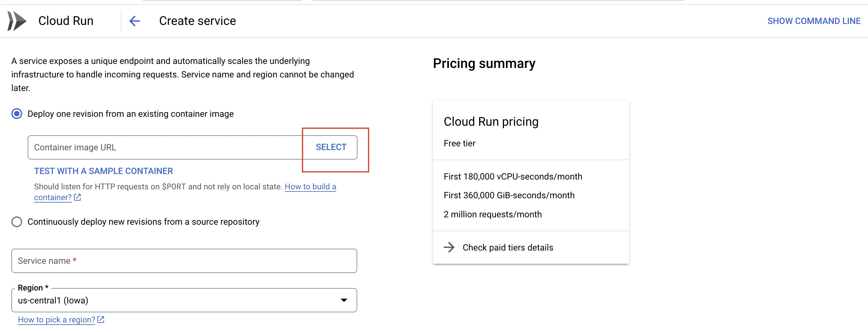The width and height of the screenshot is (868, 332).
Task: Click 'First 180,000 vCPU-seconds/month' text
Action: [513, 176]
